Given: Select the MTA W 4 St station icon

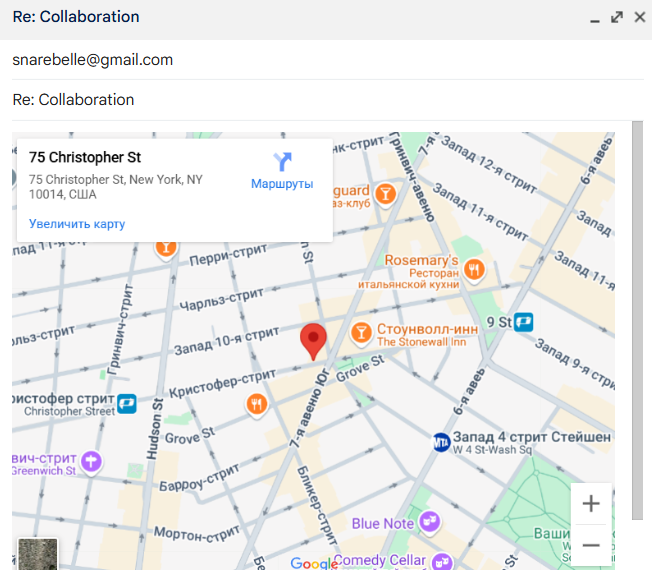Looking at the screenshot, I should [x=441, y=441].
